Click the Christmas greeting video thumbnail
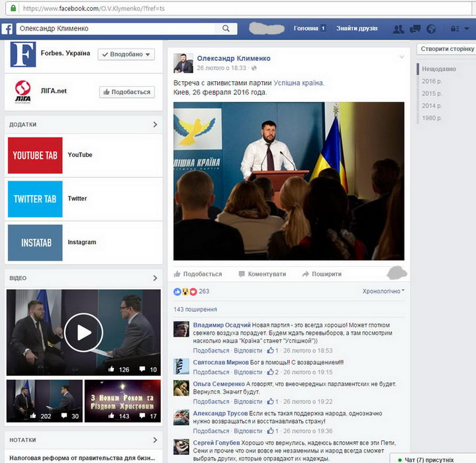Screen dimensions: 476x463 [x=122, y=400]
